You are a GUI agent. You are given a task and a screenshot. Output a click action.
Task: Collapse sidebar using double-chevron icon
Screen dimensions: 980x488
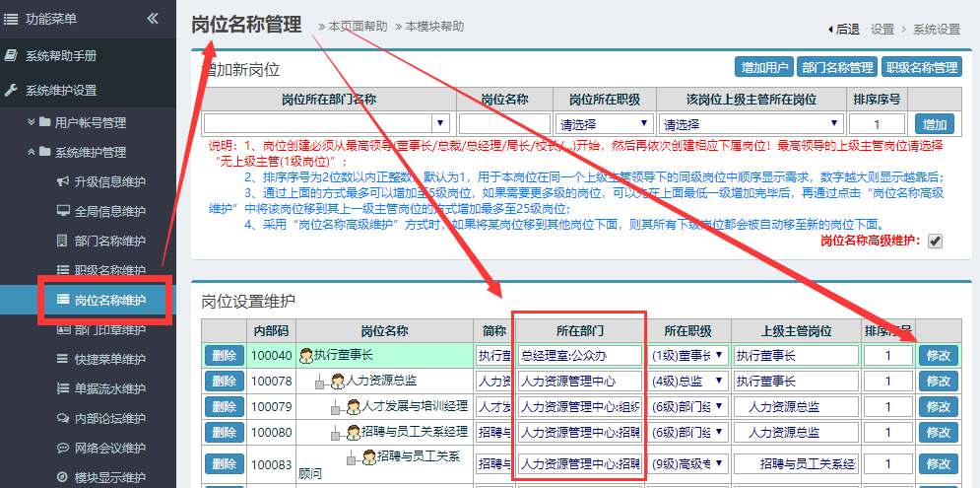pyautogui.click(x=153, y=18)
